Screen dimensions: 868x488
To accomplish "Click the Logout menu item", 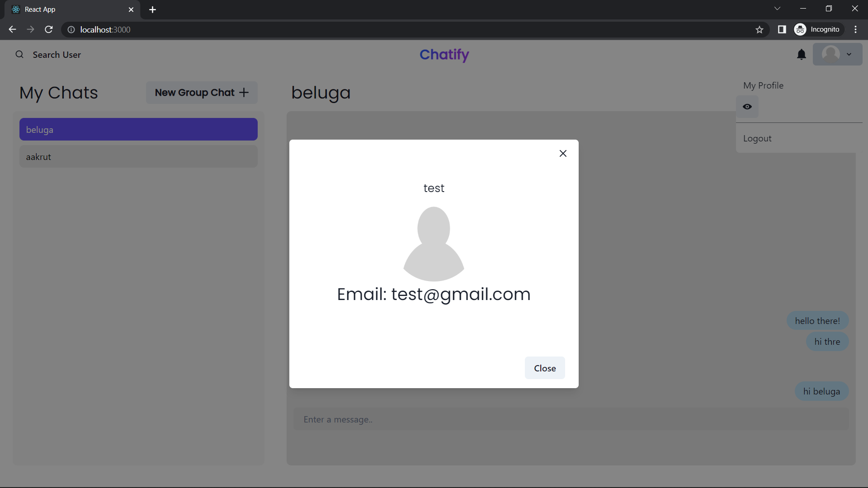I will point(758,138).
